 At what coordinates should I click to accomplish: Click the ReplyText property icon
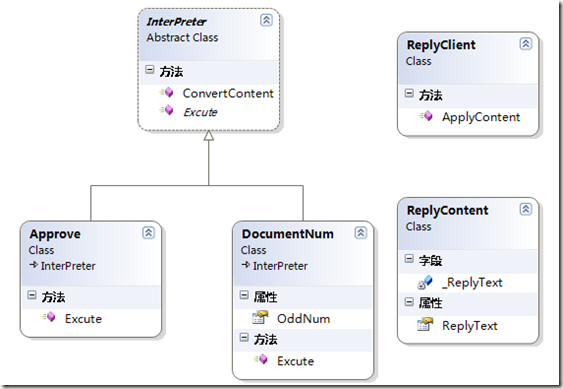[x=425, y=325]
